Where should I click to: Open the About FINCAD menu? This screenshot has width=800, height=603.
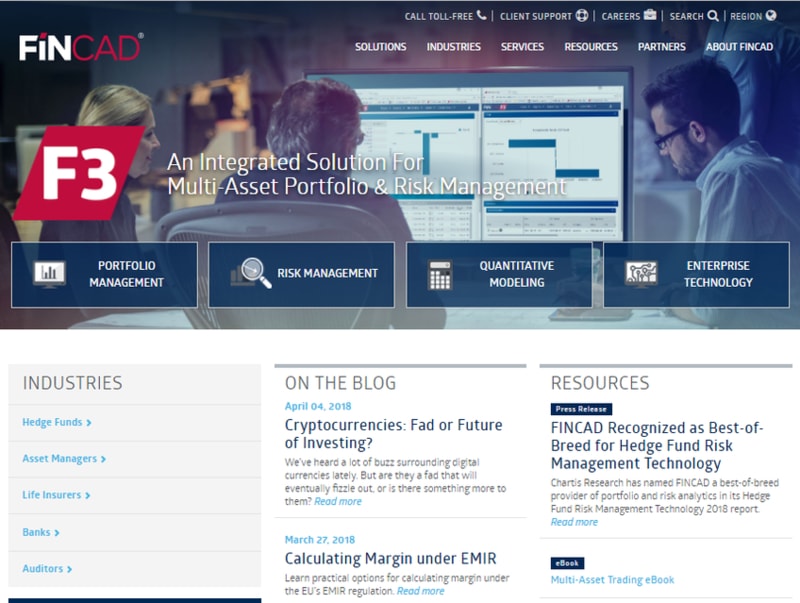pos(739,46)
